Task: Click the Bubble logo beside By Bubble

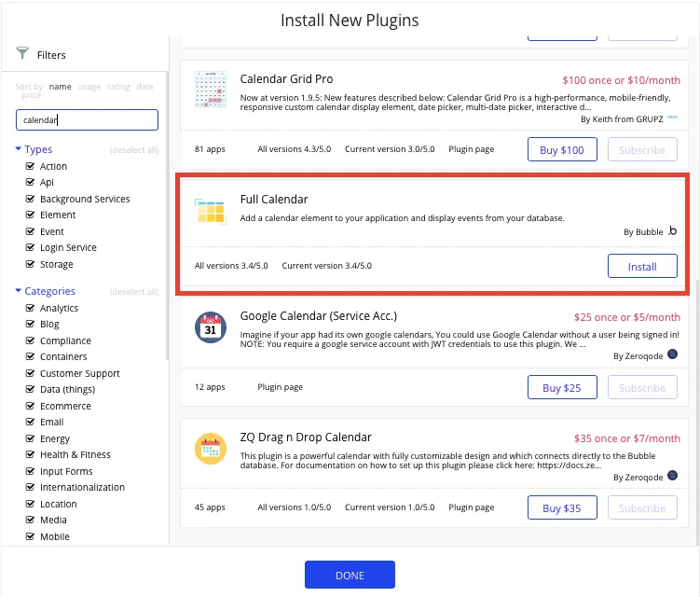Action: click(x=673, y=231)
